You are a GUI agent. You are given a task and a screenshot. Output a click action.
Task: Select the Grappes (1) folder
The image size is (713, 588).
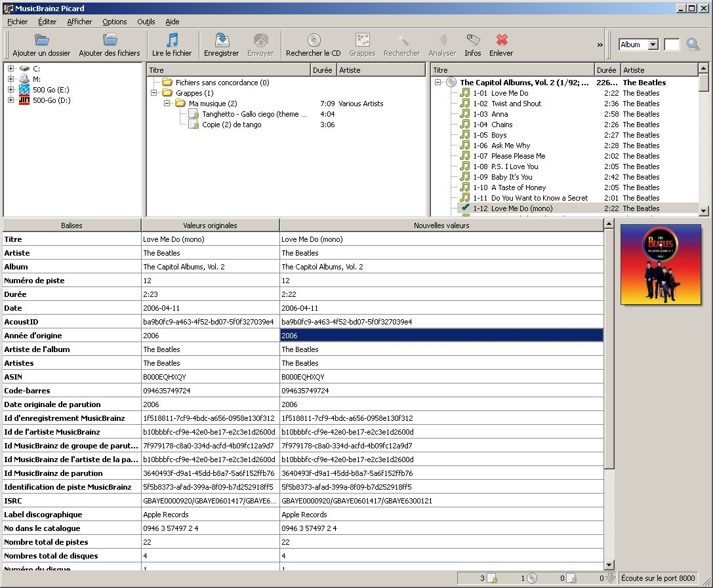tap(195, 92)
